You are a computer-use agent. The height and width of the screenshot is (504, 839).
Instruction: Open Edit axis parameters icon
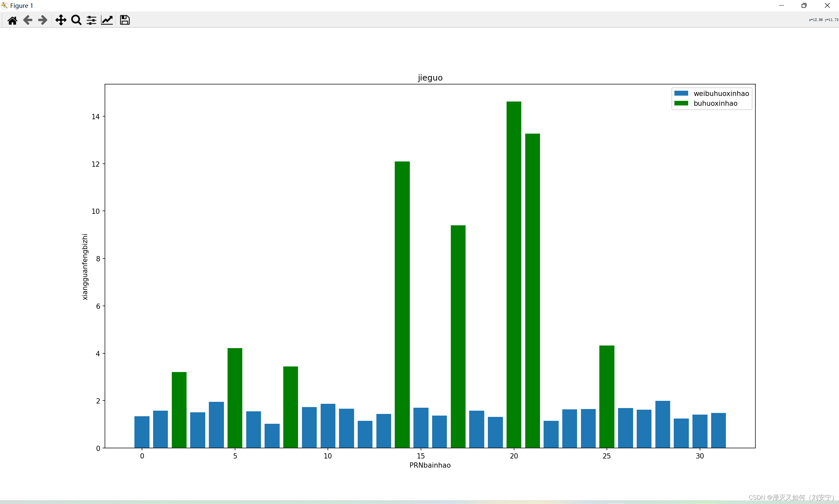tap(107, 20)
